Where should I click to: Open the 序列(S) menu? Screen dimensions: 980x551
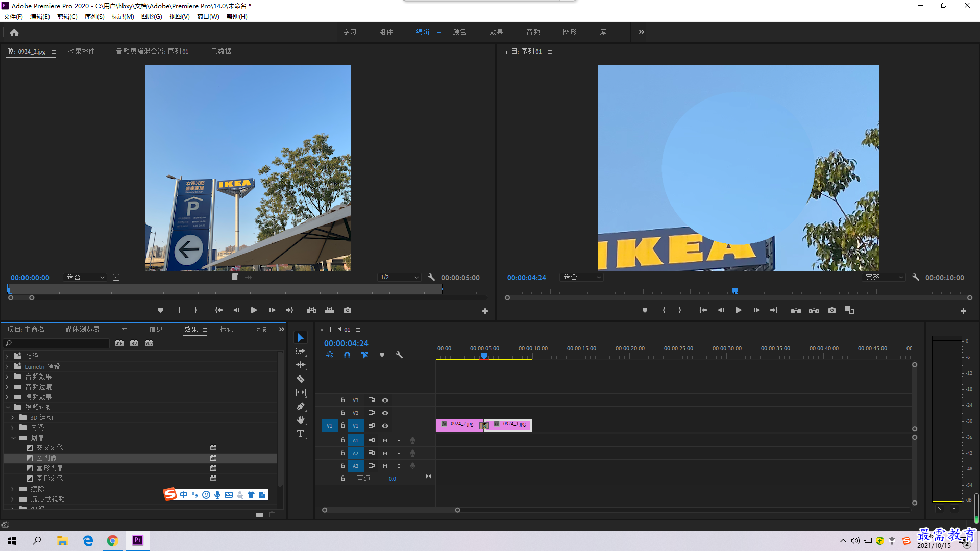click(x=94, y=17)
